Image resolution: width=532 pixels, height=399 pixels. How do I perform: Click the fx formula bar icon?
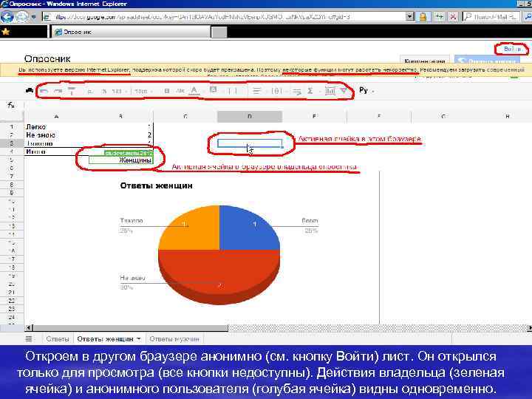pos(11,105)
